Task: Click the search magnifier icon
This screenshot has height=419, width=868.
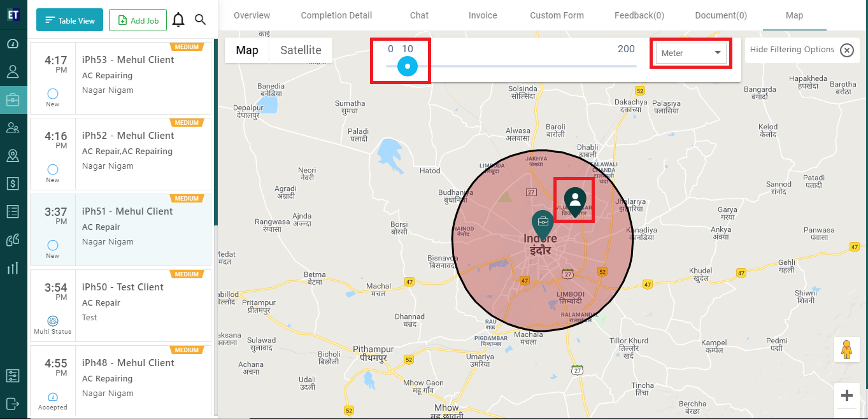Action: [x=201, y=20]
